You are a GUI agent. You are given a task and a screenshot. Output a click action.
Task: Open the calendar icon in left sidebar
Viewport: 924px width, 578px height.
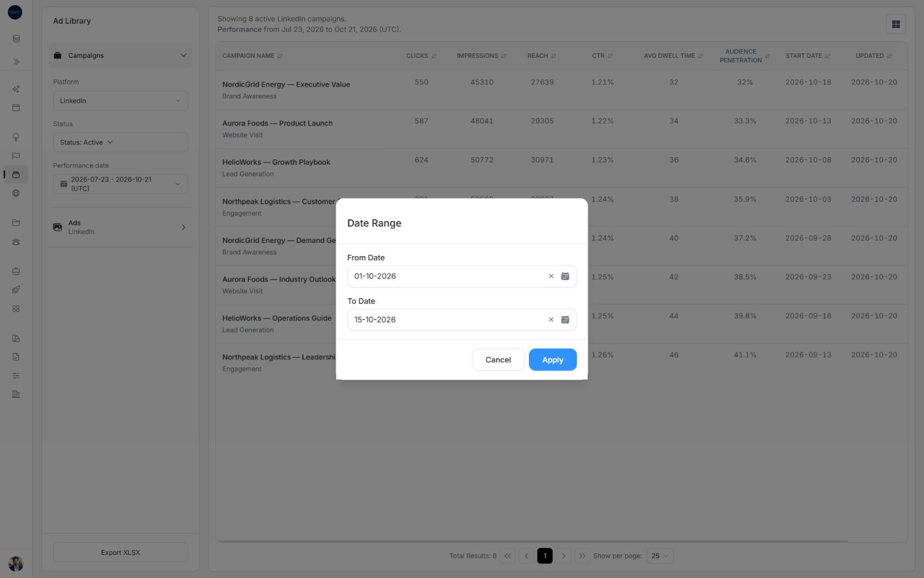[x=16, y=108]
